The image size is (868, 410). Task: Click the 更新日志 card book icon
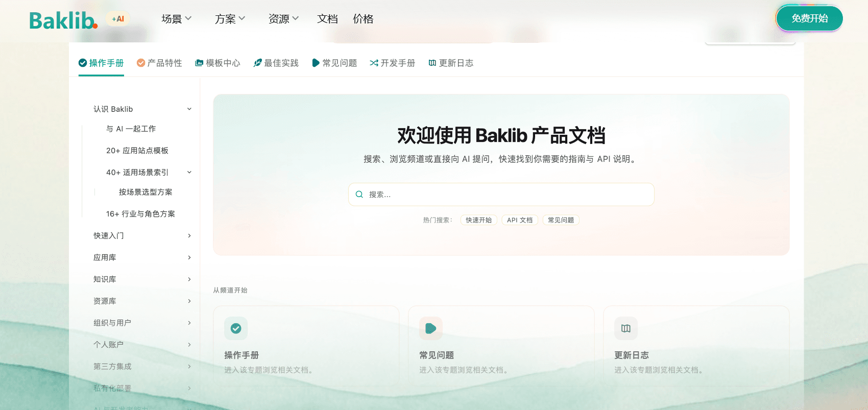[626, 328]
